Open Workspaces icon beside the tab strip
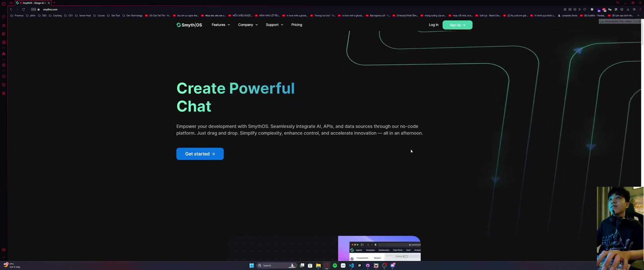 pyautogui.click(x=11, y=3)
